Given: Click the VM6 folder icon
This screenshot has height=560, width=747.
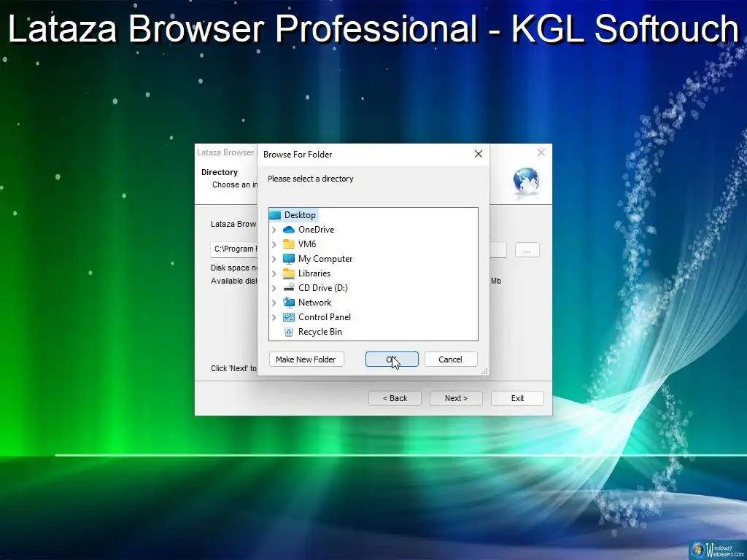Looking at the screenshot, I should pos(289,244).
